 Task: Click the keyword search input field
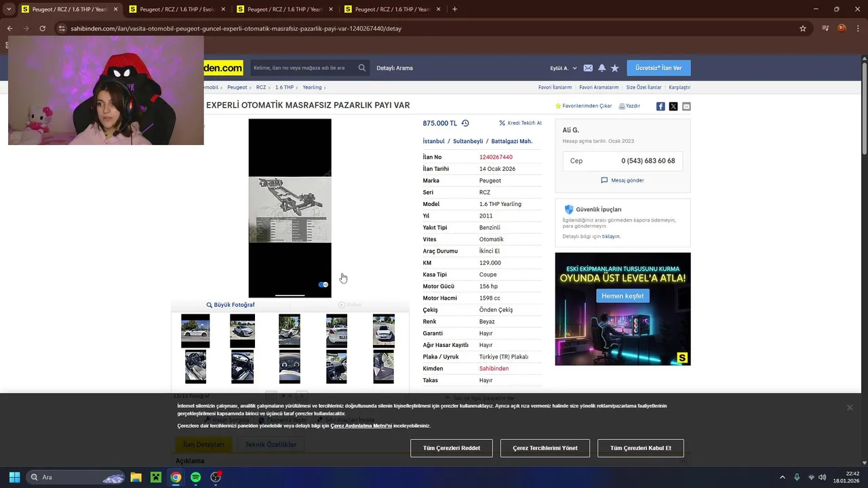click(x=303, y=68)
